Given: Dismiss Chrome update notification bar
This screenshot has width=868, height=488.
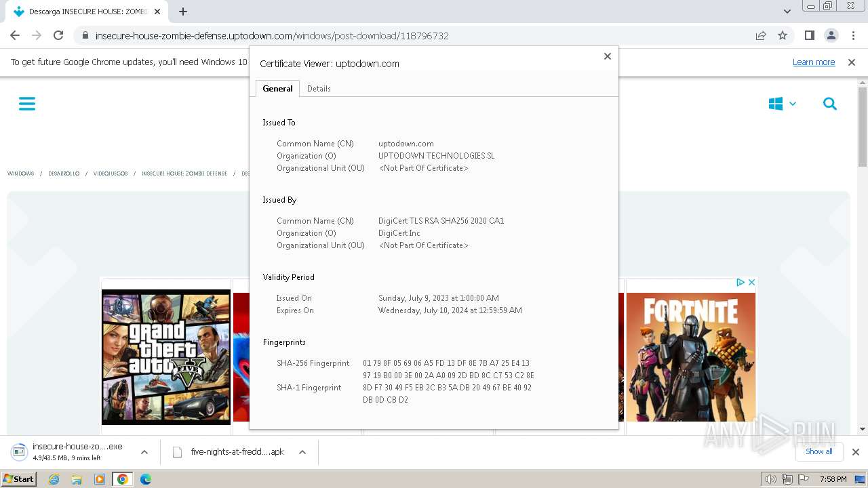Looking at the screenshot, I should coord(852,62).
